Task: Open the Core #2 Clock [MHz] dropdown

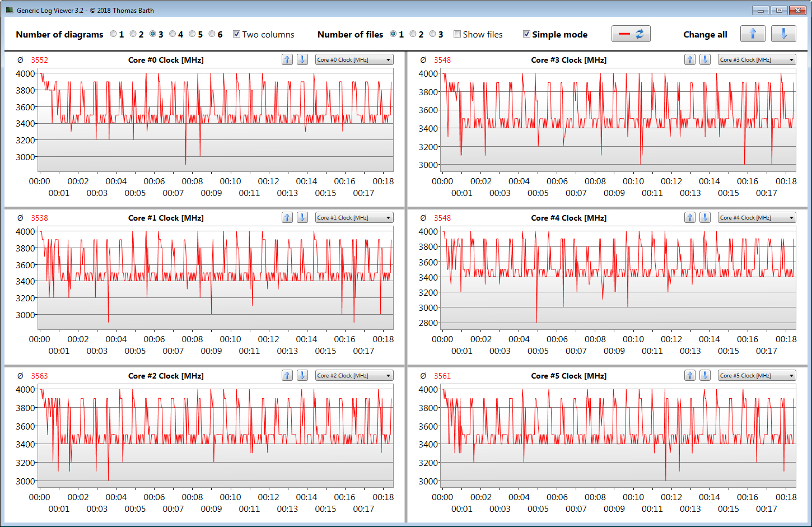Action: click(x=354, y=375)
